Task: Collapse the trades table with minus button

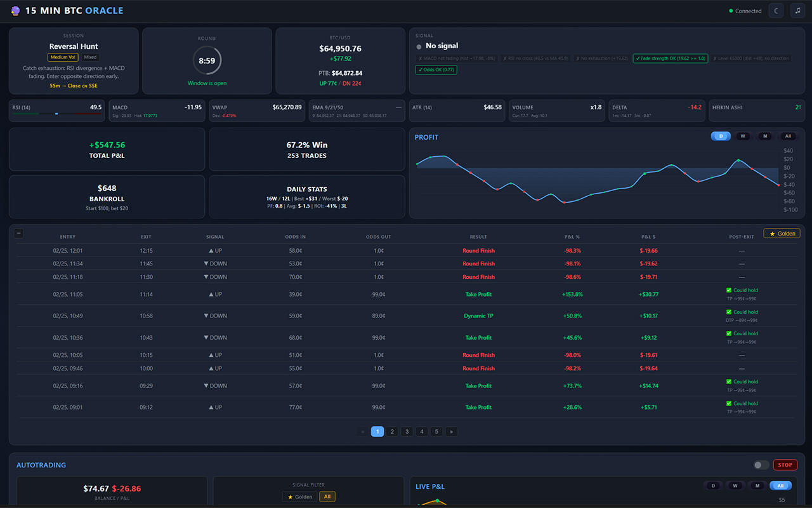Action: tap(19, 233)
